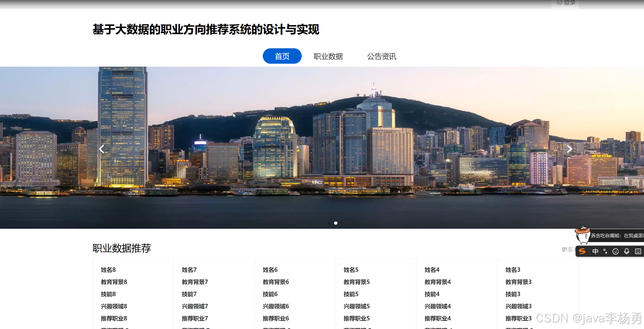This screenshot has width=644, height=329.
Task: Click the text 技能5
Action: 351,294
